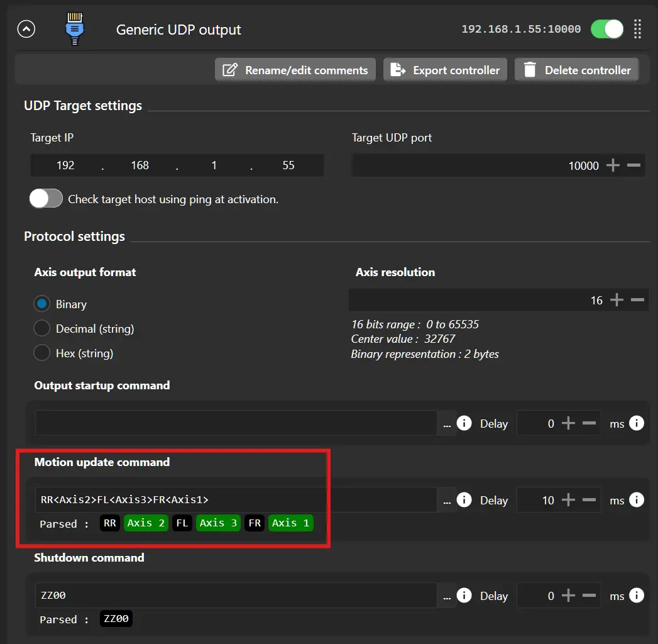Grab the drag handle dots beside the enable switch
The width and height of the screenshot is (658, 644).
(x=637, y=30)
